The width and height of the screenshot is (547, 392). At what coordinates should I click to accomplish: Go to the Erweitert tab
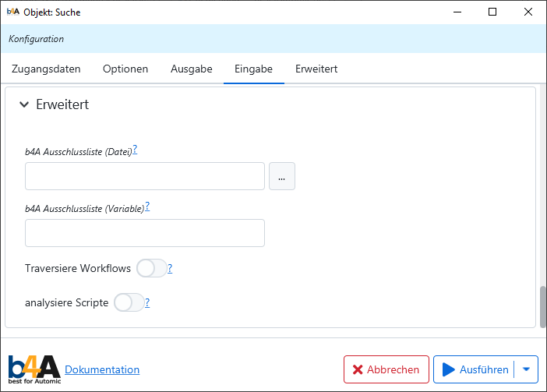click(x=316, y=69)
